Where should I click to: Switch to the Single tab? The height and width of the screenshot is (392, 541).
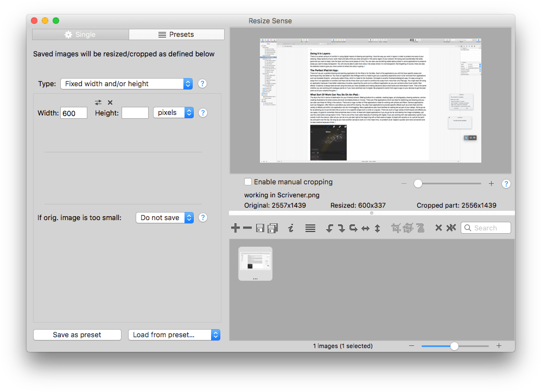click(80, 34)
